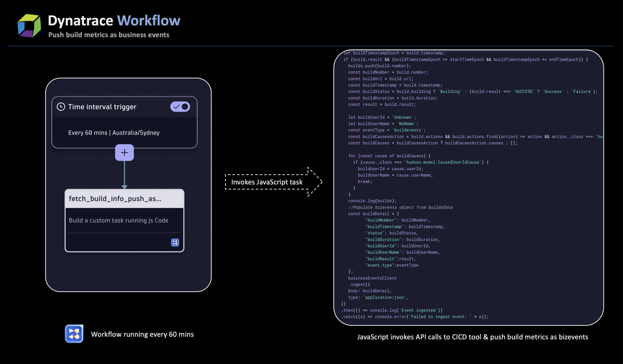623x364 pixels.
Task: Click the JavaScript task icon on the fetch_build node
Action: 175,242
